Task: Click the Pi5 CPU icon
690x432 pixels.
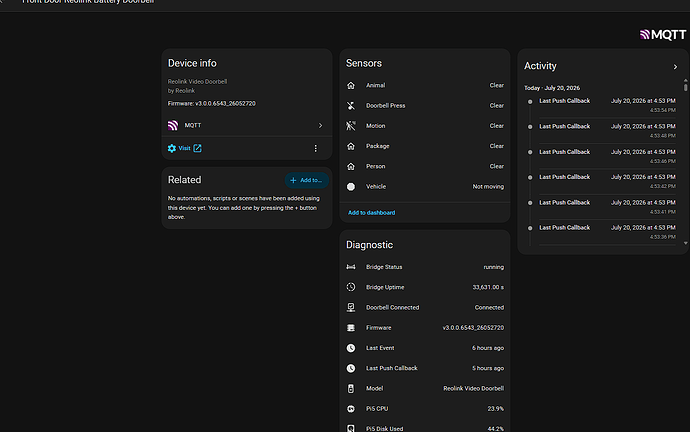Action: coord(351,409)
